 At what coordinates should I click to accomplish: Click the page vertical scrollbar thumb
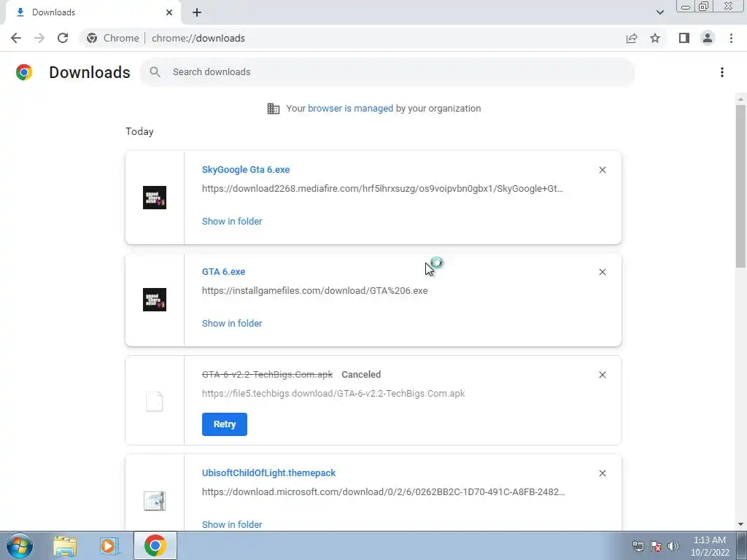tap(740, 186)
